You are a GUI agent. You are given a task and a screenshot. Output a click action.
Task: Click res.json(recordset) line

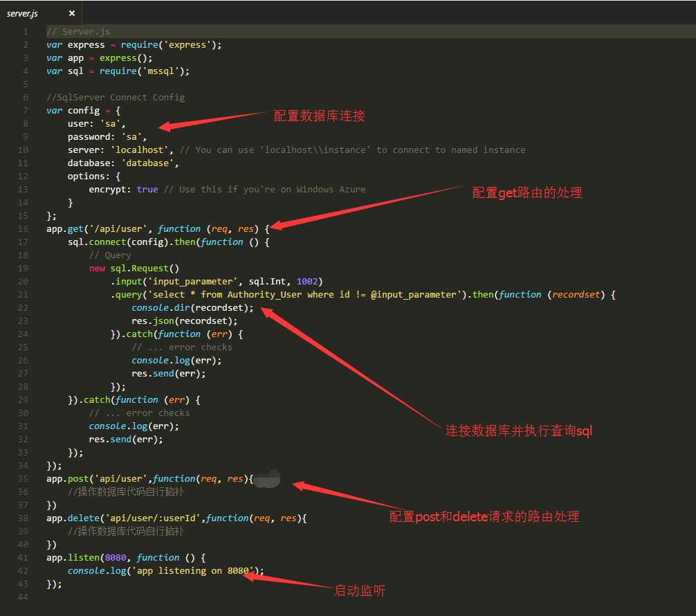185,321
